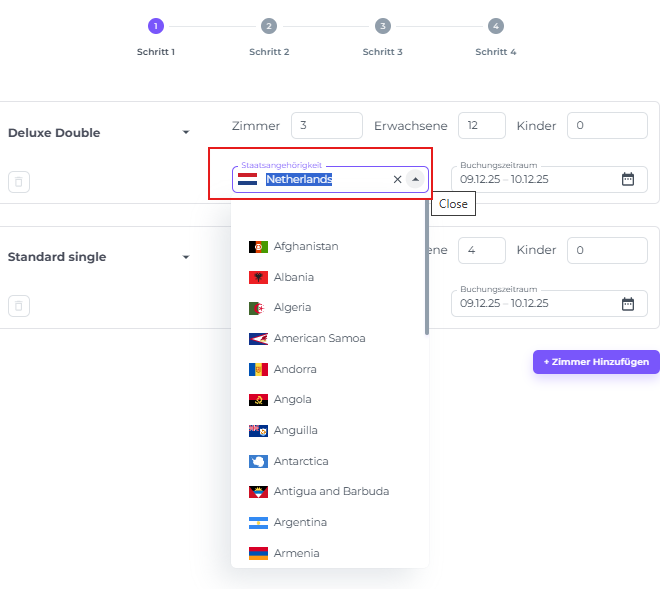Select Afghanistan from the country list

pos(306,246)
